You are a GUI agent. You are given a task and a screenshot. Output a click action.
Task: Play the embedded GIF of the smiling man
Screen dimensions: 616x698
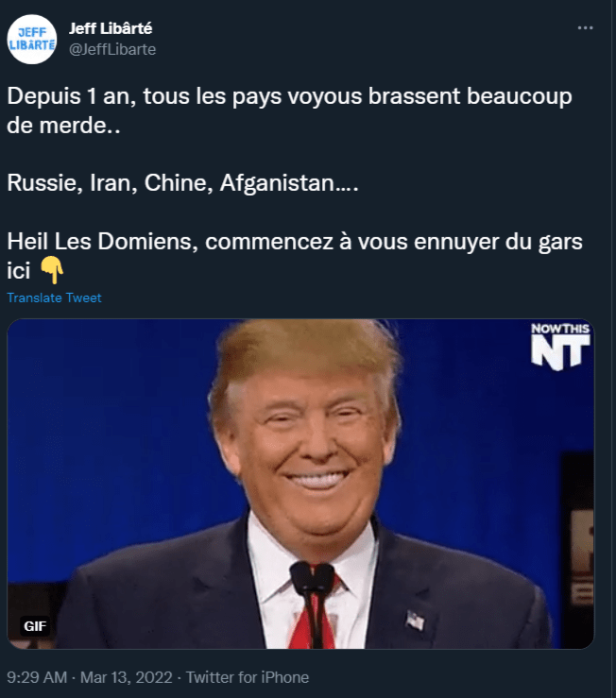coord(300,484)
